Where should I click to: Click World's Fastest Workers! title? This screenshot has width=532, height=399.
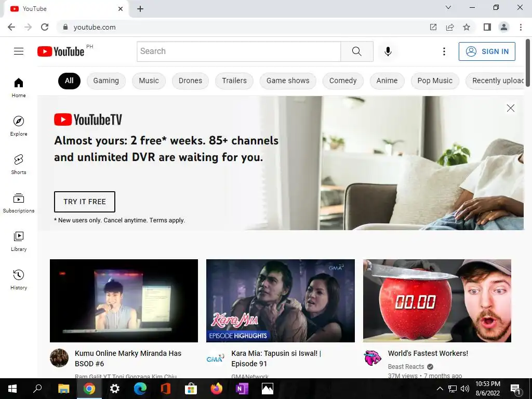[x=428, y=353]
